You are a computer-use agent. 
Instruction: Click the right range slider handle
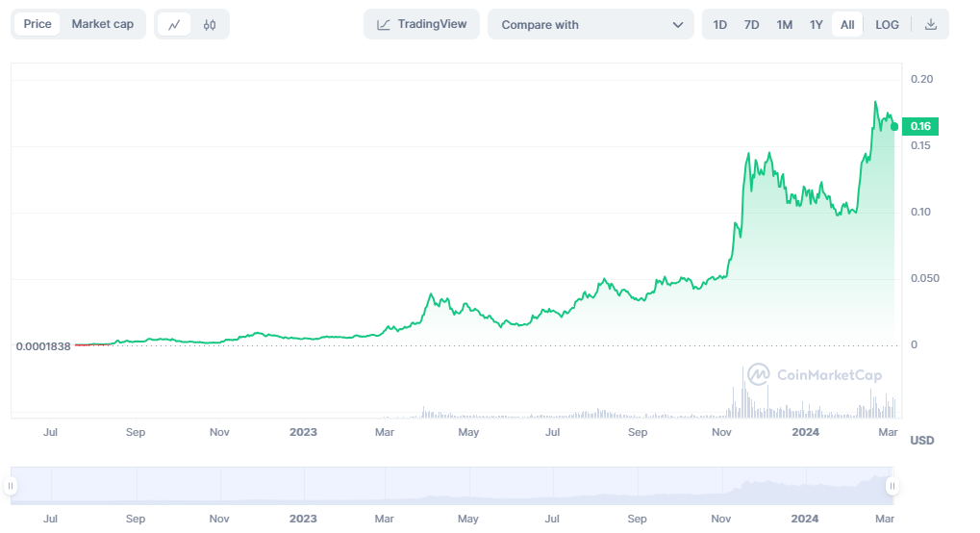pos(892,486)
